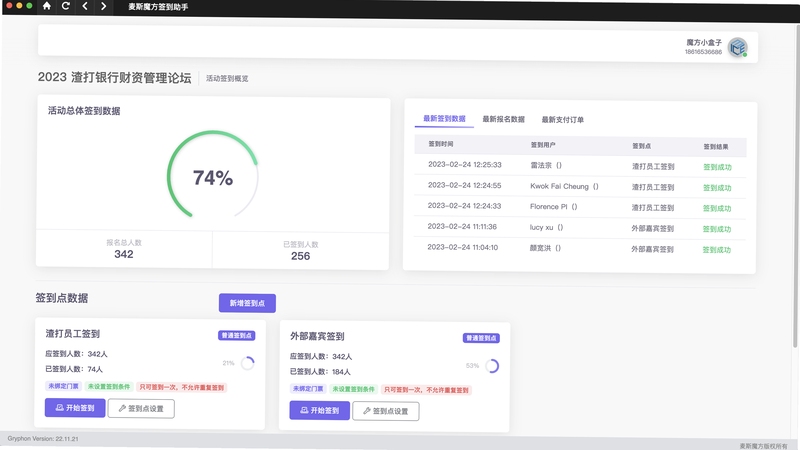This screenshot has height=450, width=800.
Task: Click the 未绑定门票 tag in 渣打员工签到
Action: [63, 386]
